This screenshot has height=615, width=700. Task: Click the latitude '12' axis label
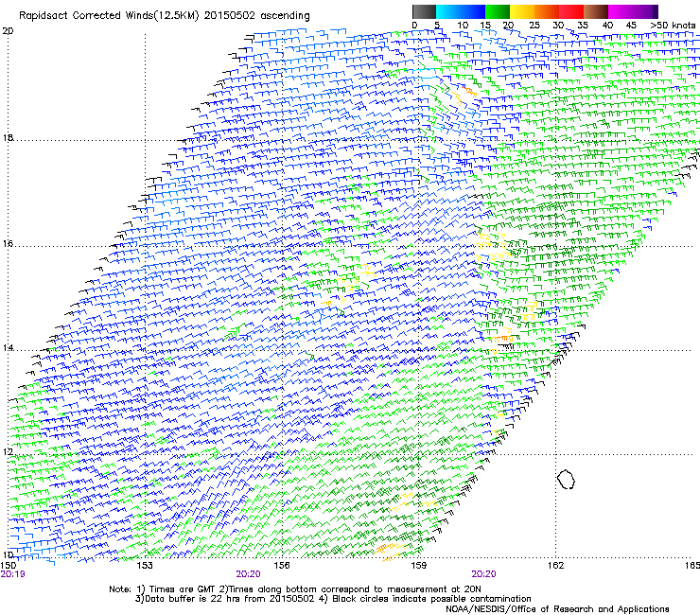pyautogui.click(x=8, y=451)
